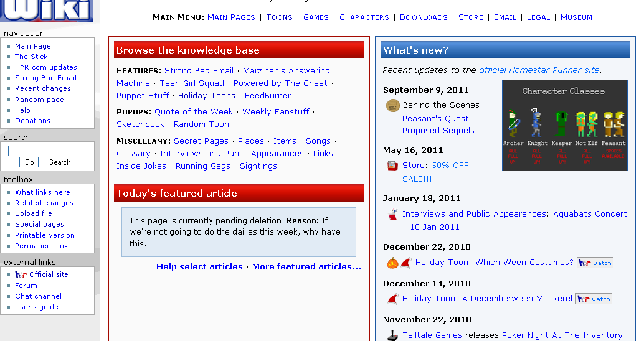Open Quote of the Week popup link
This screenshot has height=341, width=644.
coord(194,111)
